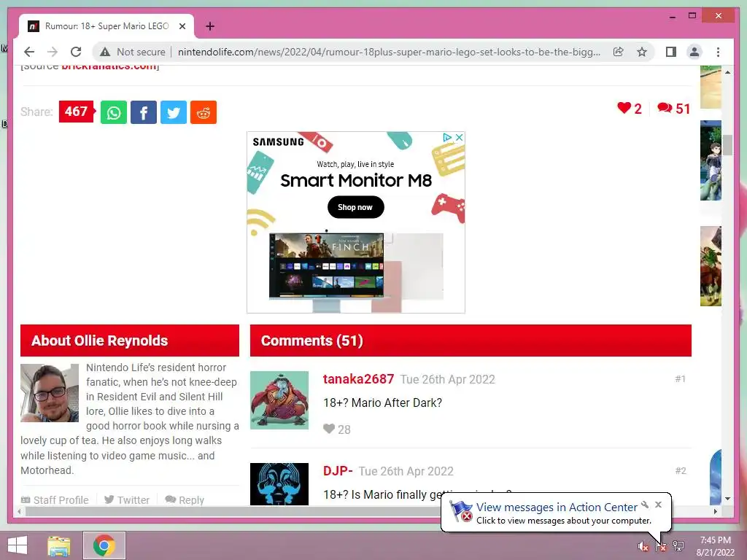This screenshot has width=747, height=560.
Task: Click the #2 comment permalink
Action: click(681, 471)
